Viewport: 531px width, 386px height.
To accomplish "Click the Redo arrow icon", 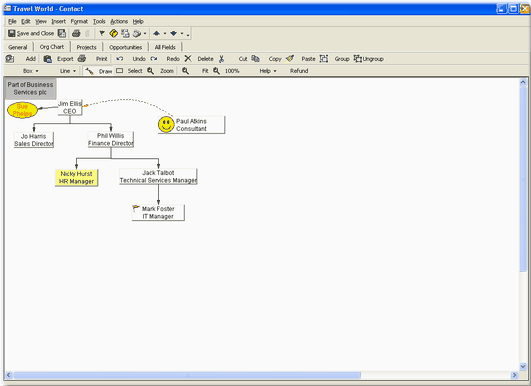I will coord(154,59).
